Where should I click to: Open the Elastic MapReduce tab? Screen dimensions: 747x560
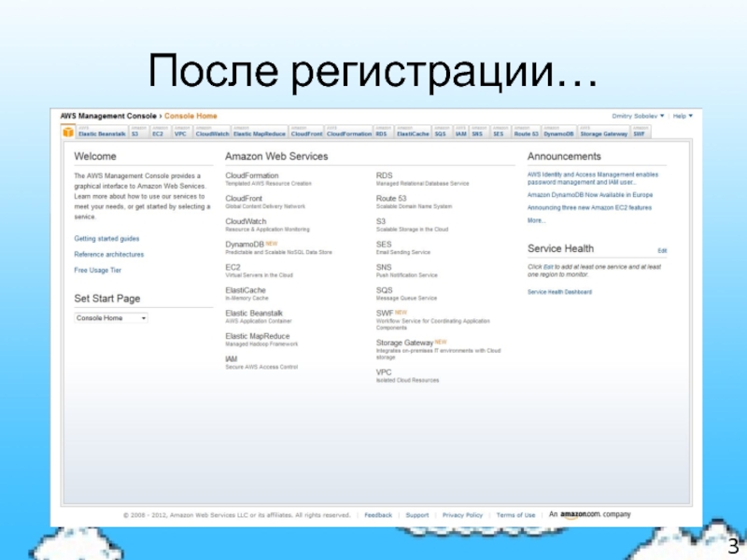[260, 132]
